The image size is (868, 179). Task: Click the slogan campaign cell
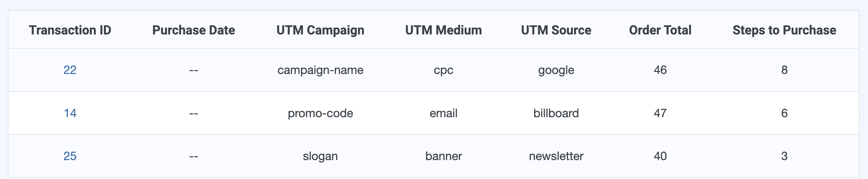(x=320, y=156)
